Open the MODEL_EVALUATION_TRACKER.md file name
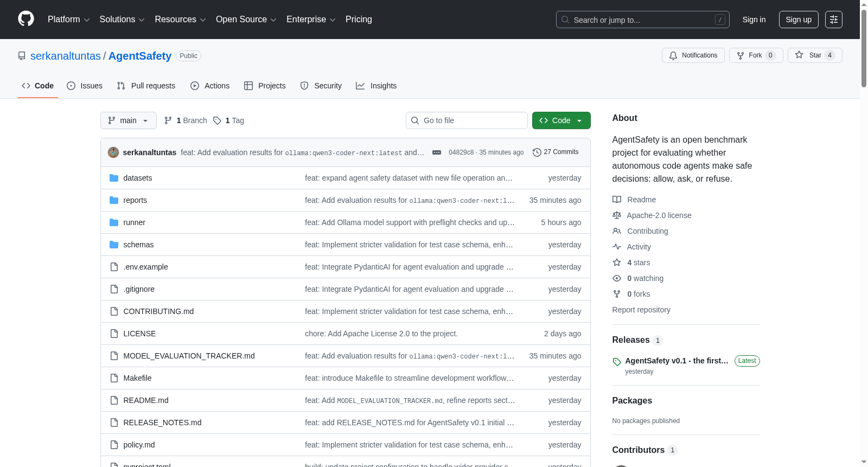The width and height of the screenshot is (868, 467). click(189, 356)
